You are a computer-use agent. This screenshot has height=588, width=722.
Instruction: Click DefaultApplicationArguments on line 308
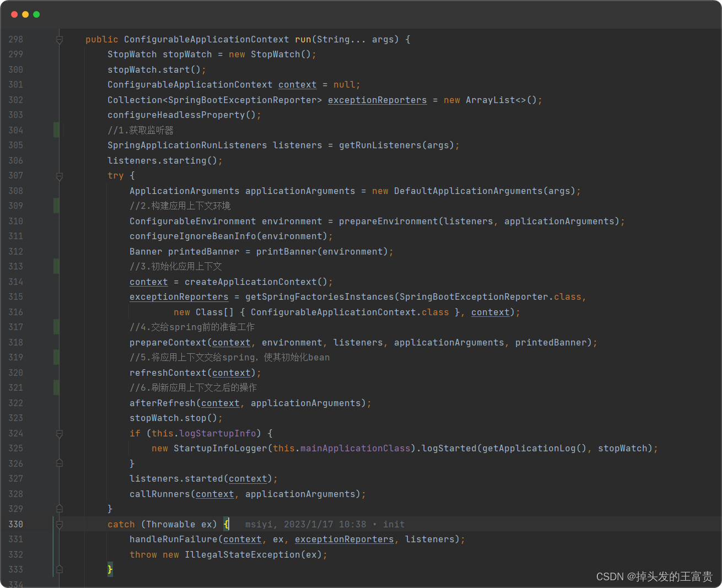(468, 191)
